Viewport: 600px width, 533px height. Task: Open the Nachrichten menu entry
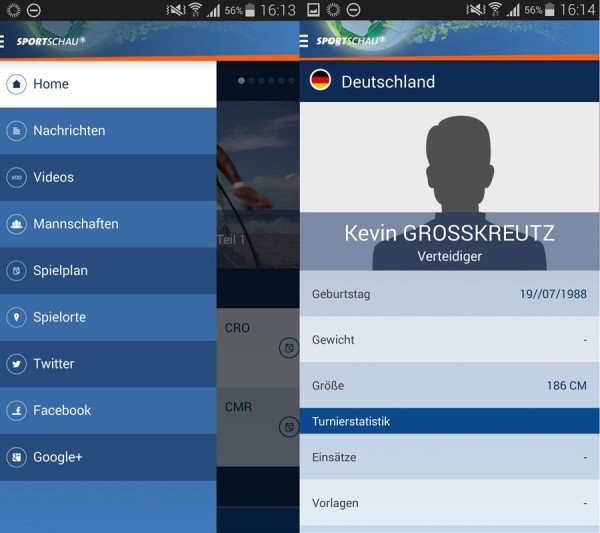69,131
